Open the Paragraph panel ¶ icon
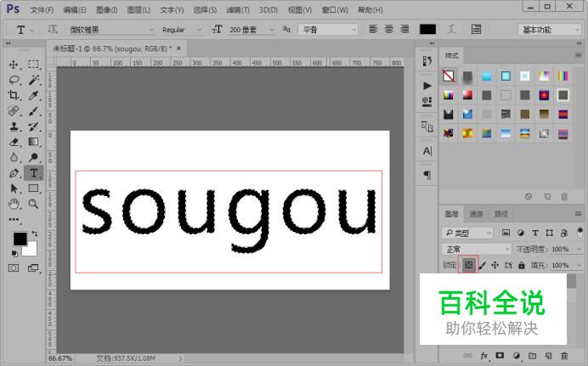 [427, 175]
